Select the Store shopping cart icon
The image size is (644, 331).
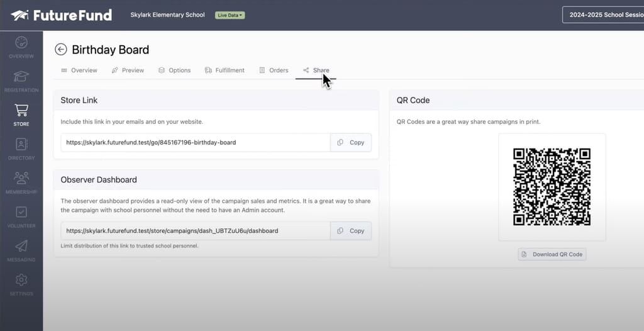point(21,110)
